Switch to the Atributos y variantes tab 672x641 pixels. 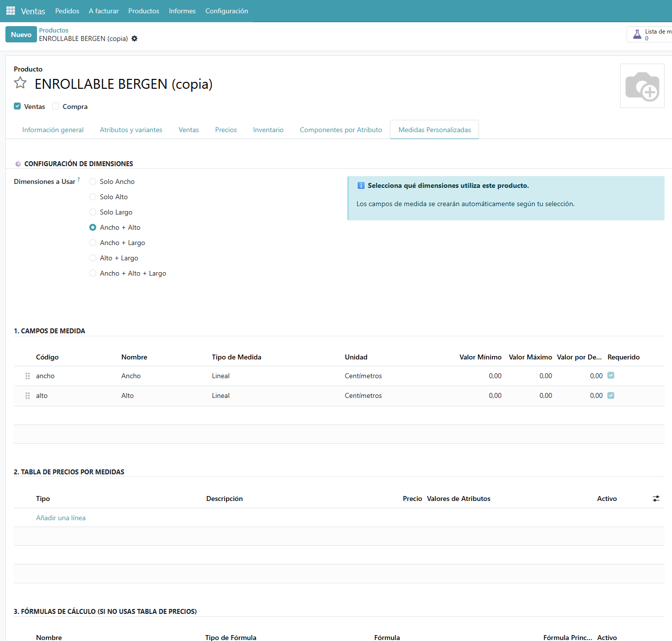click(x=131, y=130)
